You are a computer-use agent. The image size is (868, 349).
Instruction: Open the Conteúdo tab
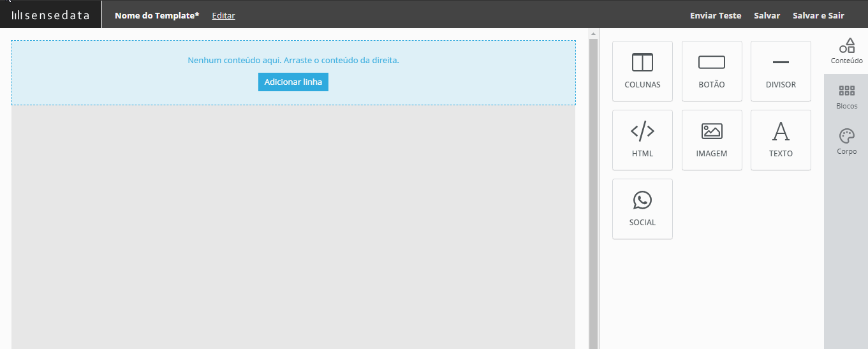pos(846,51)
